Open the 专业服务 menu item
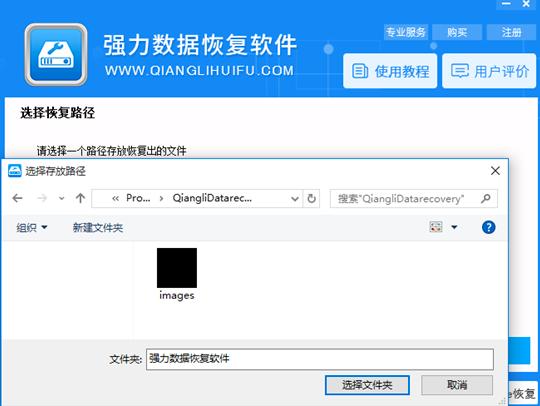 (406, 32)
